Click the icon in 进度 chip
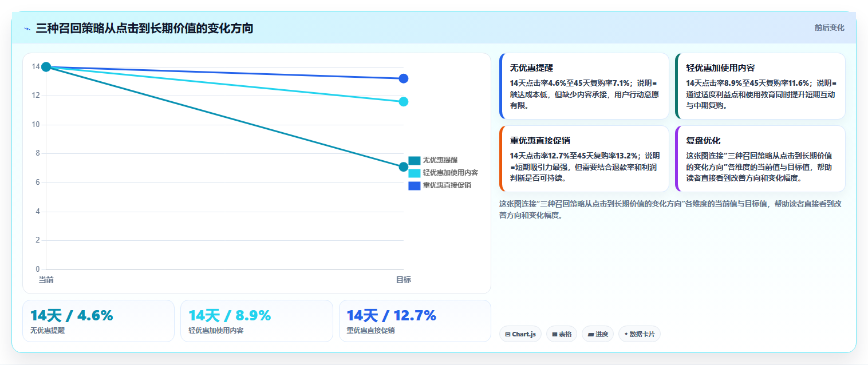 click(591, 334)
